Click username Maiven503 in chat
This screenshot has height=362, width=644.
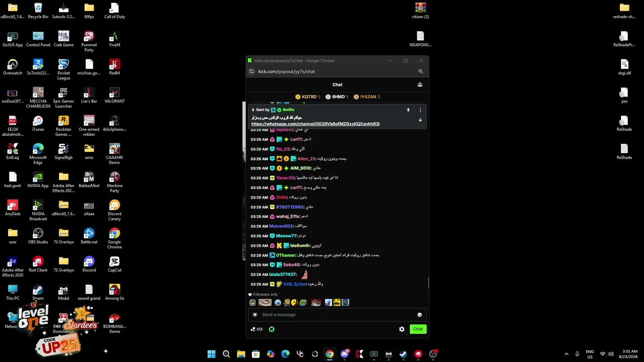[281, 226]
